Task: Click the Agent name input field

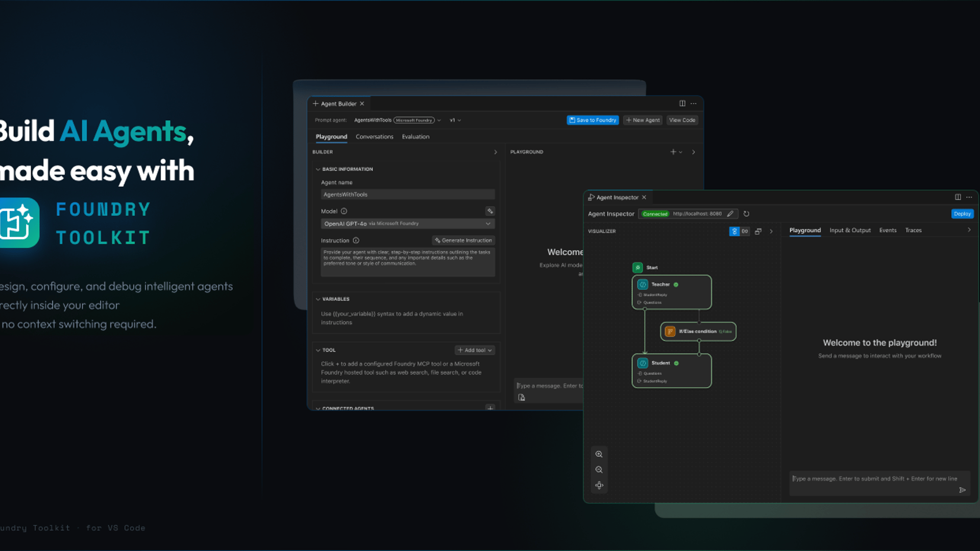Action: [407, 194]
